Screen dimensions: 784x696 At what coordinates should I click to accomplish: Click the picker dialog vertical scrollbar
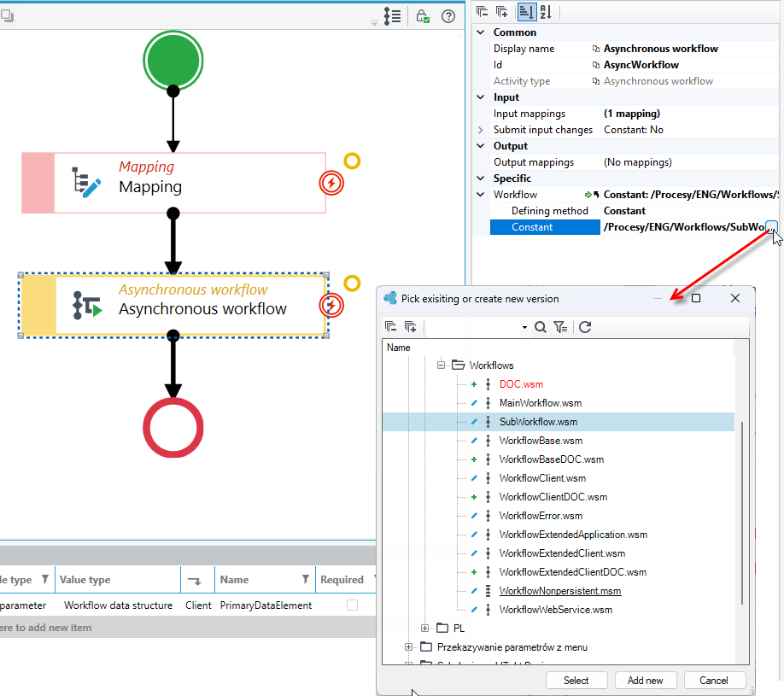point(742,512)
